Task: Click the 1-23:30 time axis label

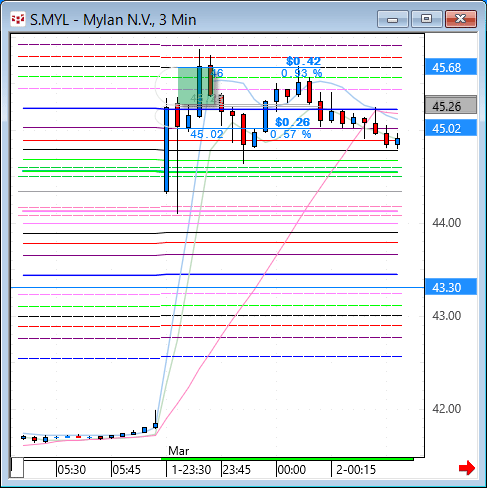Action: tap(191, 470)
